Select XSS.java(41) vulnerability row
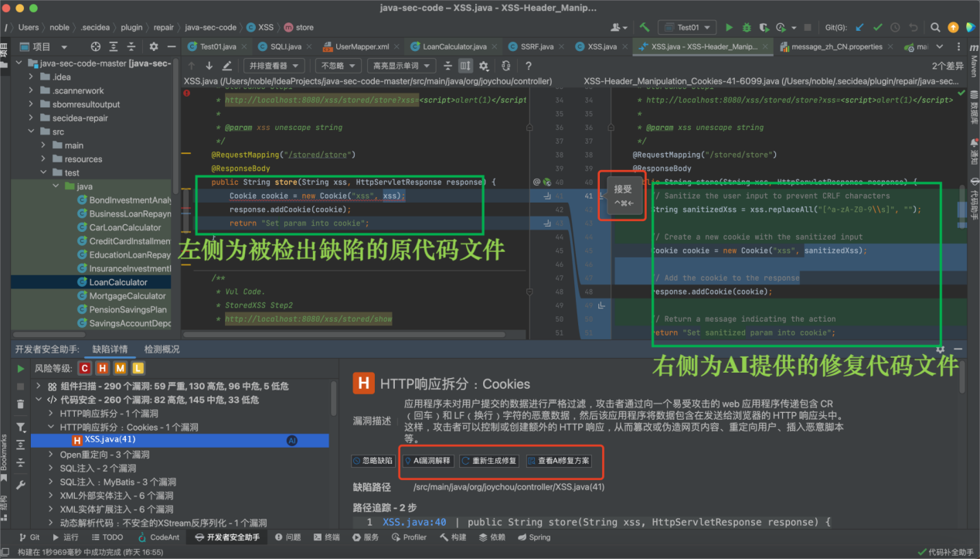Image resolution: width=980 pixels, height=559 pixels. 180,440
